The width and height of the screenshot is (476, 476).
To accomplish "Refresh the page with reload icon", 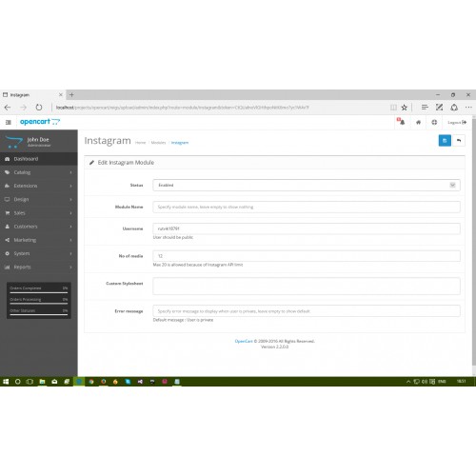I will (x=39, y=108).
